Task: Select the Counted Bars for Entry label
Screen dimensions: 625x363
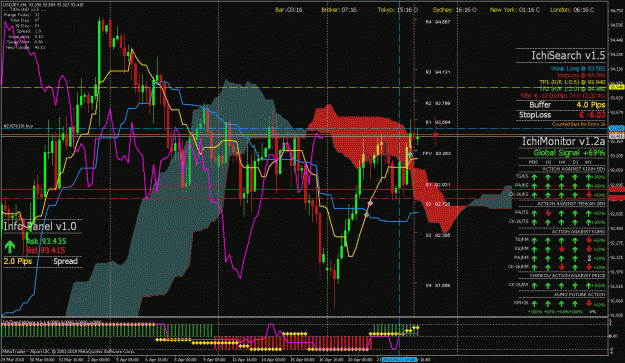Action: 578,124
